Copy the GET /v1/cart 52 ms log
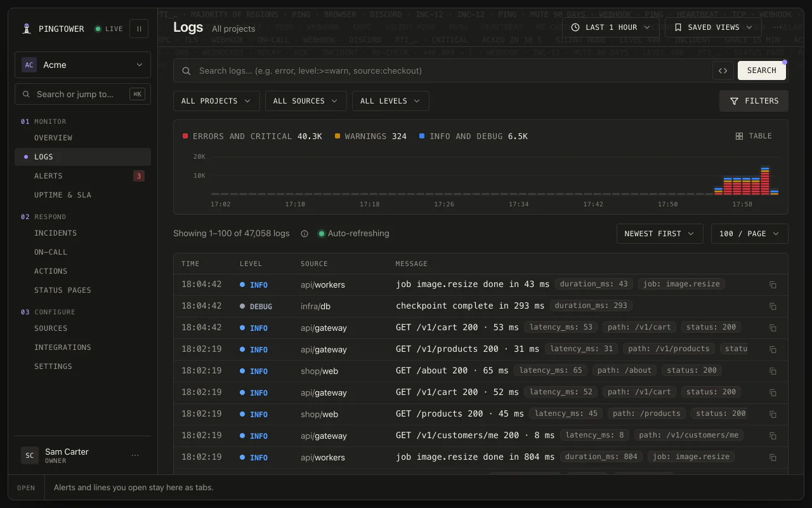 pyautogui.click(x=773, y=393)
